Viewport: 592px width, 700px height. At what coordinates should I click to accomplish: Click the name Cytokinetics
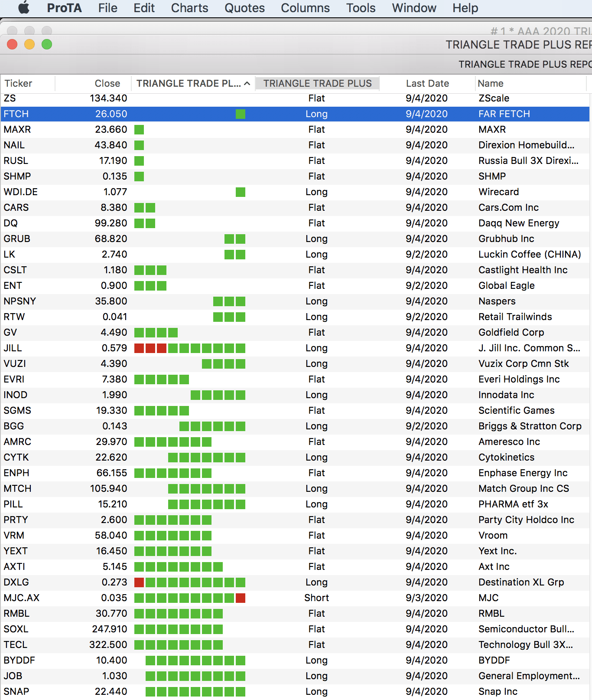tap(506, 458)
